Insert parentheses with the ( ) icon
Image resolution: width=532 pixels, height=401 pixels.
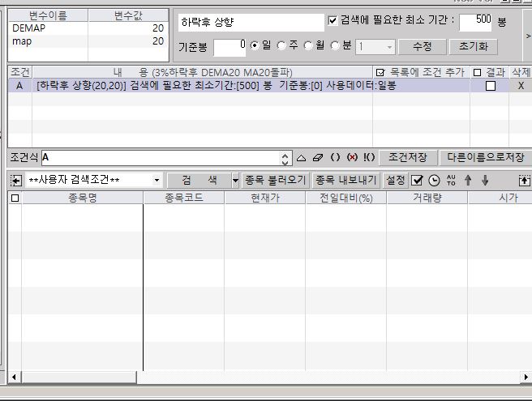point(335,158)
